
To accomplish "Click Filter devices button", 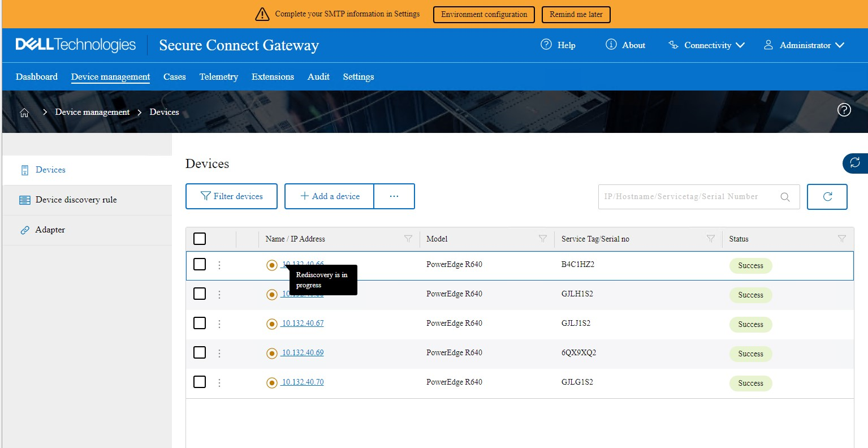I will click(x=231, y=196).
